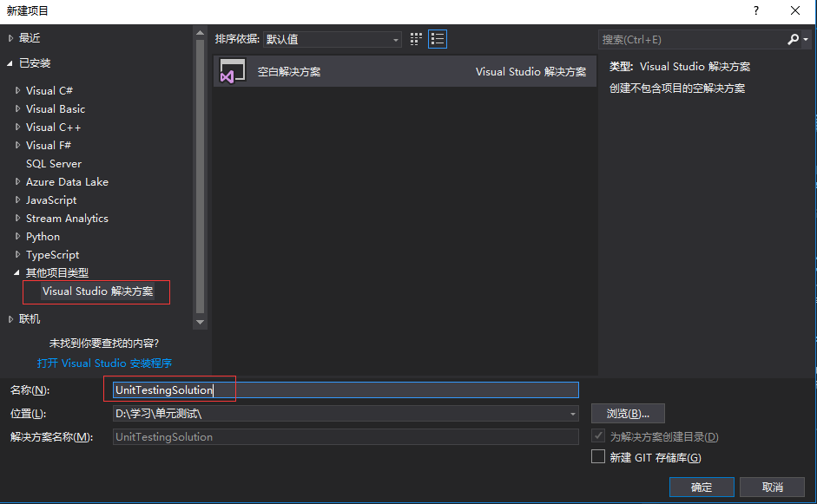This screenshot has width=817, height=504.
Task: Expand the TypeScript node
Action: click(17, 255)
